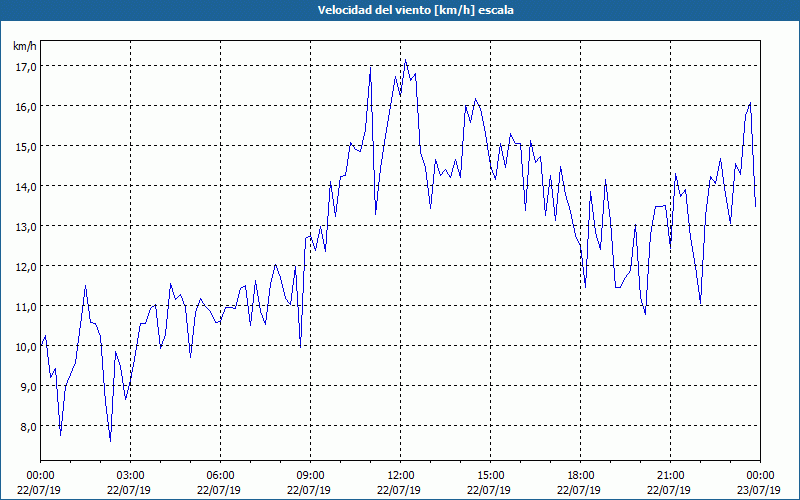This screenshot has width=800, height=500.
Task: Click the chart title 'Velocidad del viento [km/h] escala'
Action: click(x=415, y=10)
